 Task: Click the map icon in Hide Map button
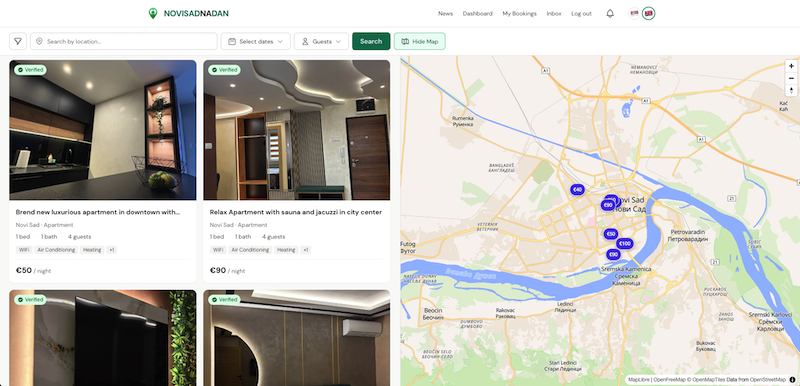point(405,41)
